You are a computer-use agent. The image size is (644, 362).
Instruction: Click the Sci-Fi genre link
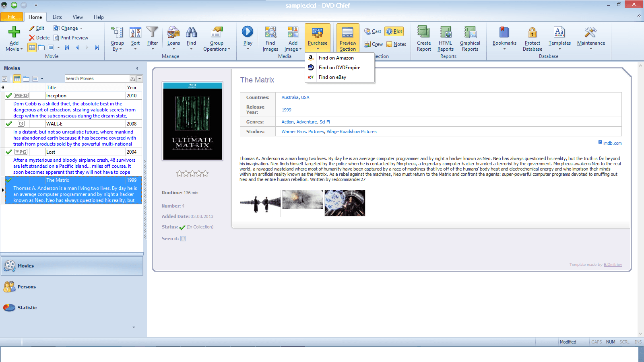pos(324,122)
